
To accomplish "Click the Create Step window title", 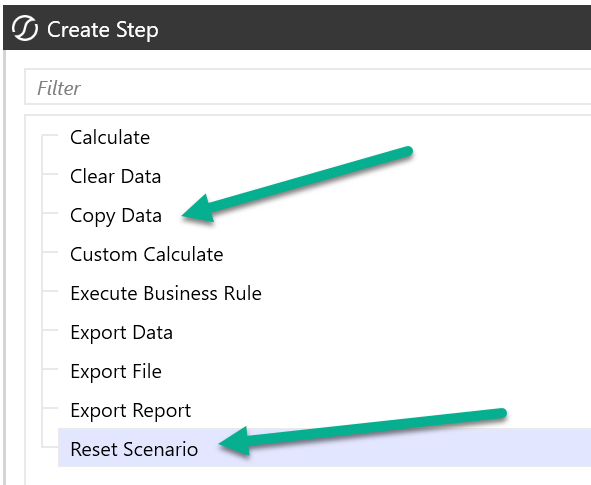I will pyautogui.click(x=103, y=30).
